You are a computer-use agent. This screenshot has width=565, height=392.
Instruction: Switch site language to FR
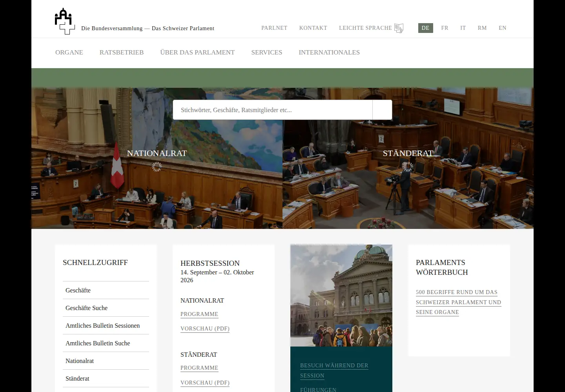click(445, 28)
